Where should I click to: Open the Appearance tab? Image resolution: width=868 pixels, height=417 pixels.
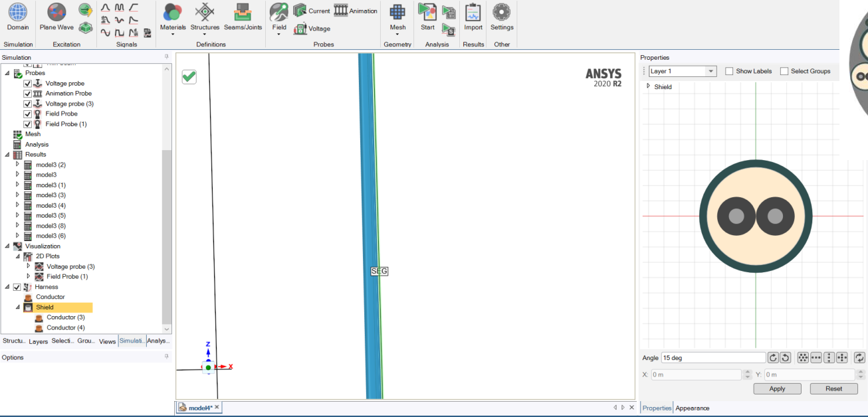(693, 408)
